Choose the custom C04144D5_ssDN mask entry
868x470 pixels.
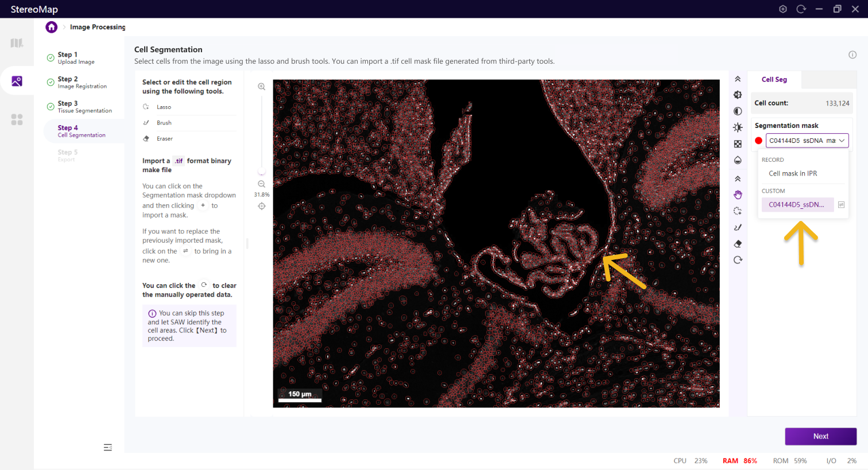point(797,205)
